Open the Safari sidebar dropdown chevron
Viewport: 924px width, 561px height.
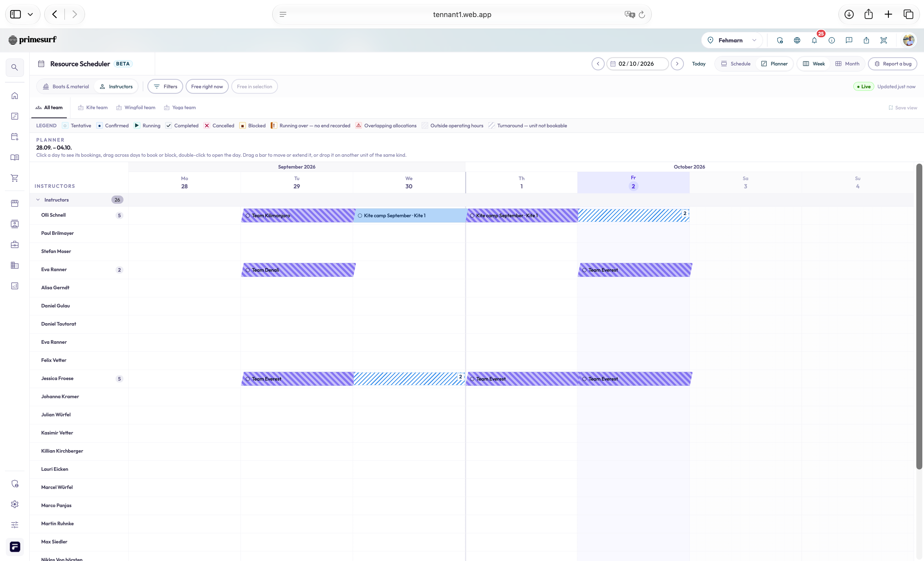[30, 14]
